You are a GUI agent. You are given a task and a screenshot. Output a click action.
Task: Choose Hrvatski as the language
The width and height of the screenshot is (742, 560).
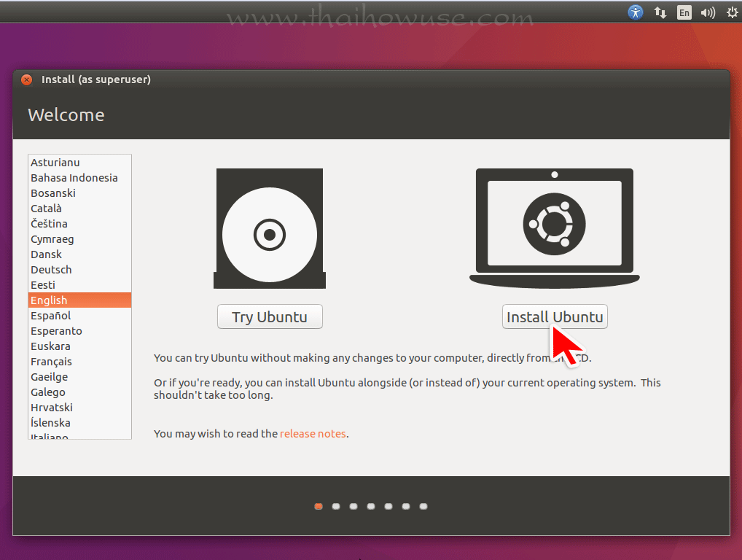tap(79, 407)
